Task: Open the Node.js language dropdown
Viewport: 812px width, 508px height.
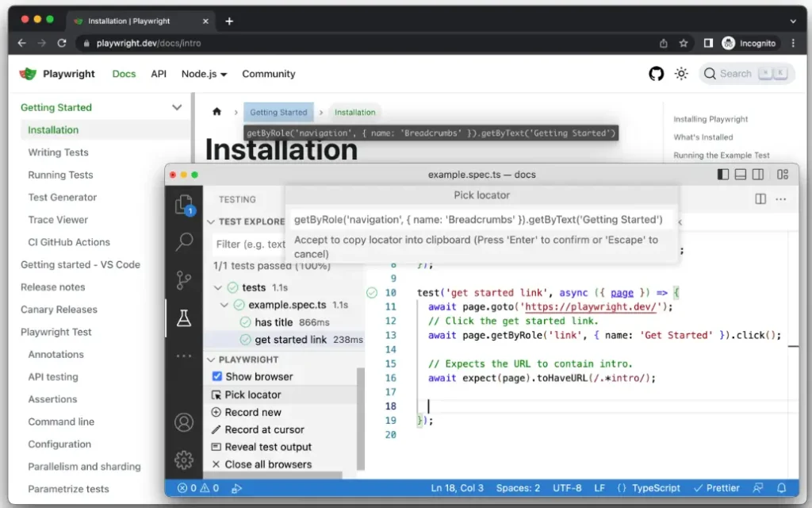Action: (x=204, y=74)
